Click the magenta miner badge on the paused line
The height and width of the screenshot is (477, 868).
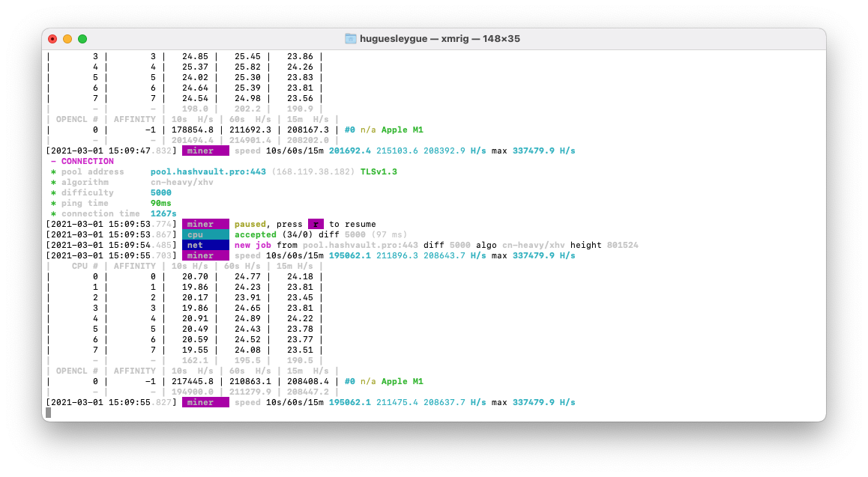[x=205, y=223]
